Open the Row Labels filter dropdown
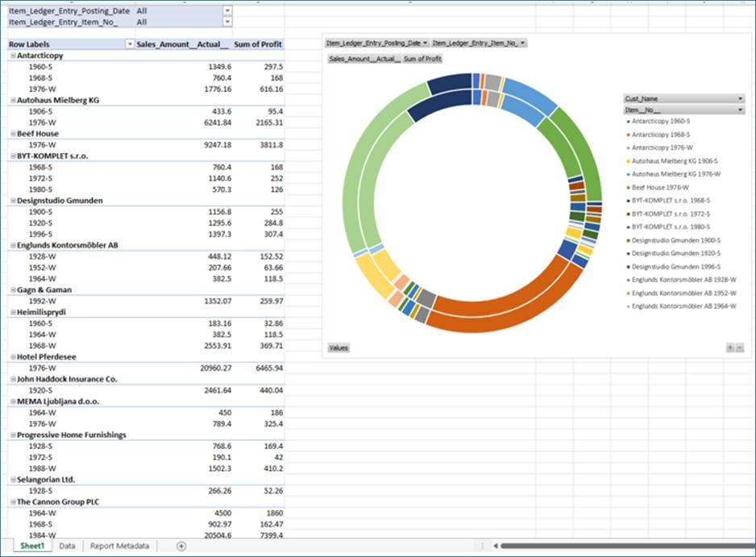The height and width of the screenshot is (557, 756). coord(129,44)
